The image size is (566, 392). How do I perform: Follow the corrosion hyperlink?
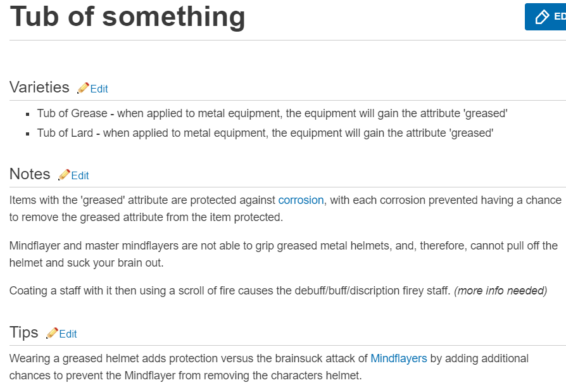tap(301, 200)
